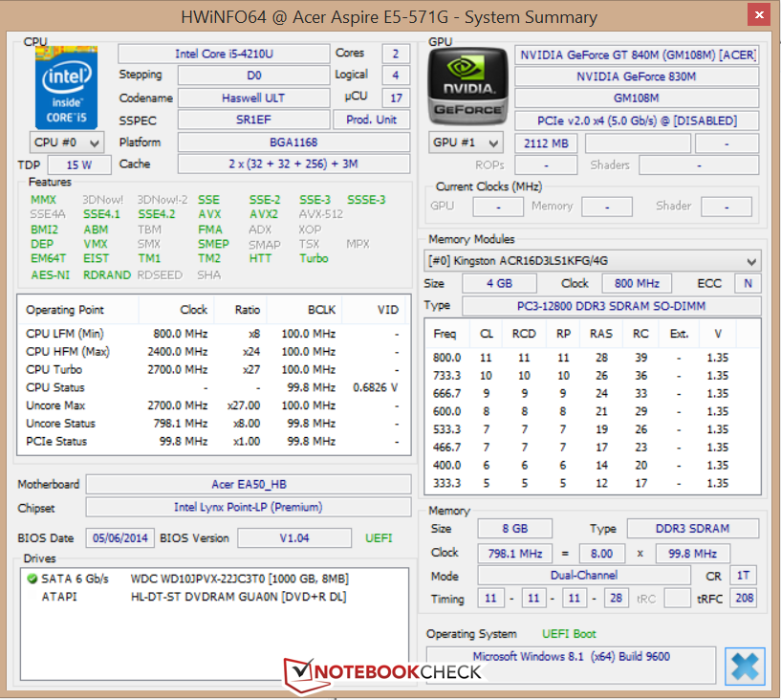Open the CPU #0 selector dropdown
Viewport: 781px width, 700px height.
tap(67, 142)
